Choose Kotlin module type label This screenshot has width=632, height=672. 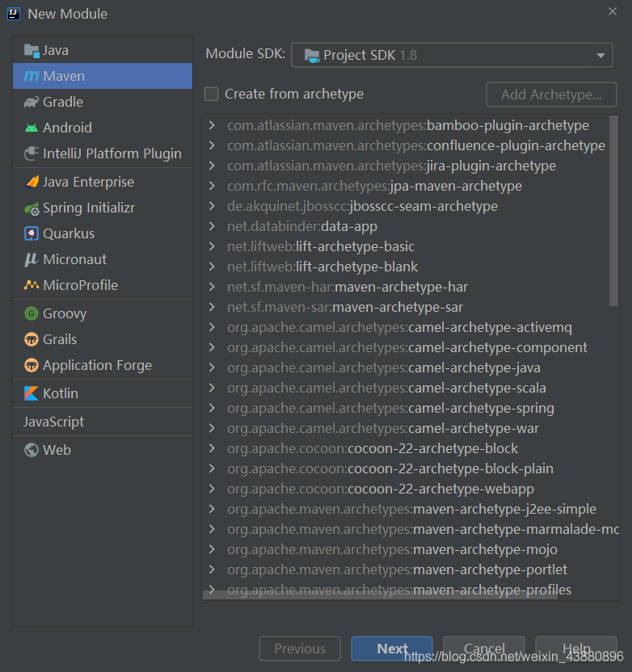(61, 393)
